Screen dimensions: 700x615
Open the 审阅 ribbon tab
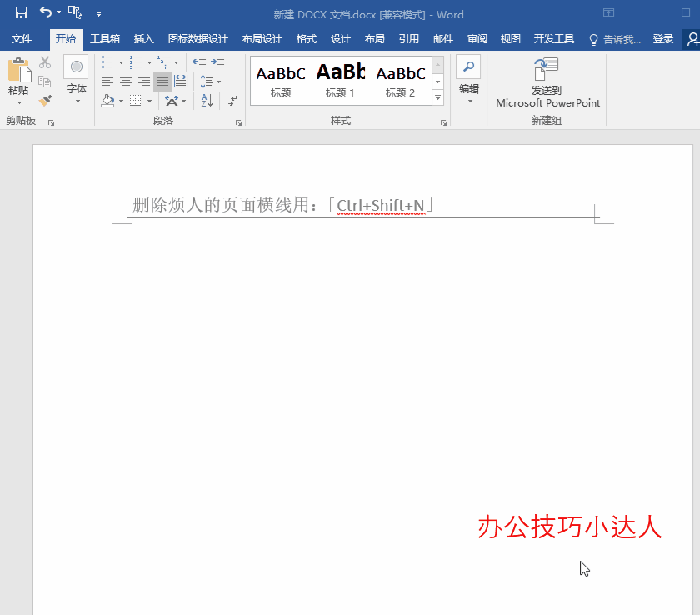pyautogui.click(x=477, y=38)
